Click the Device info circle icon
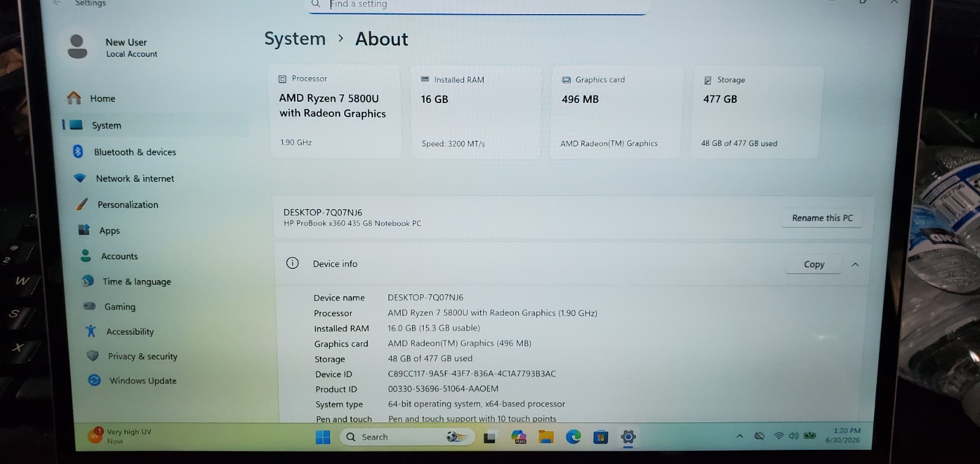This screenshot has height=464, width=980. [x=293, y=263]
